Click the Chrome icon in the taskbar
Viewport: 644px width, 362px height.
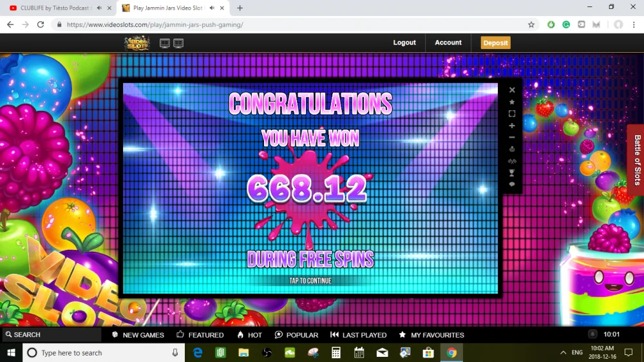pyautogui.click(x=451, y=352)
